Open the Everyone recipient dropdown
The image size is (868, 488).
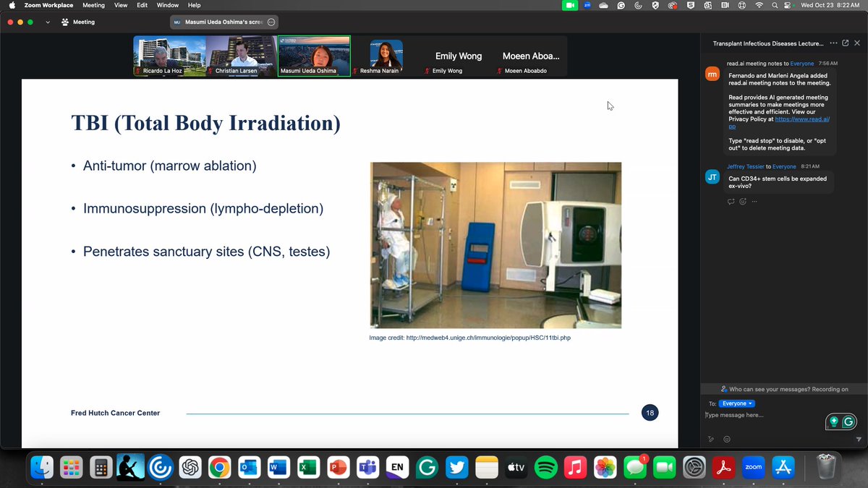(738, 403)
